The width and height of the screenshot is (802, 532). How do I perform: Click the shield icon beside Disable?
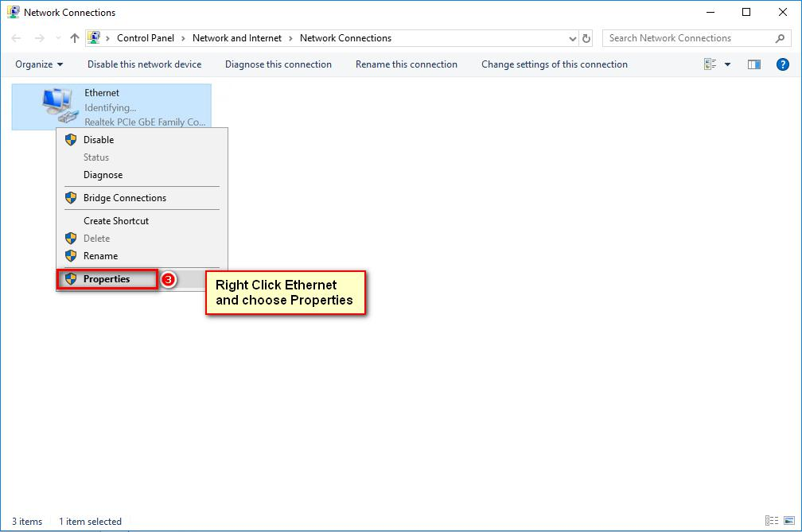[x=71, y=140]
